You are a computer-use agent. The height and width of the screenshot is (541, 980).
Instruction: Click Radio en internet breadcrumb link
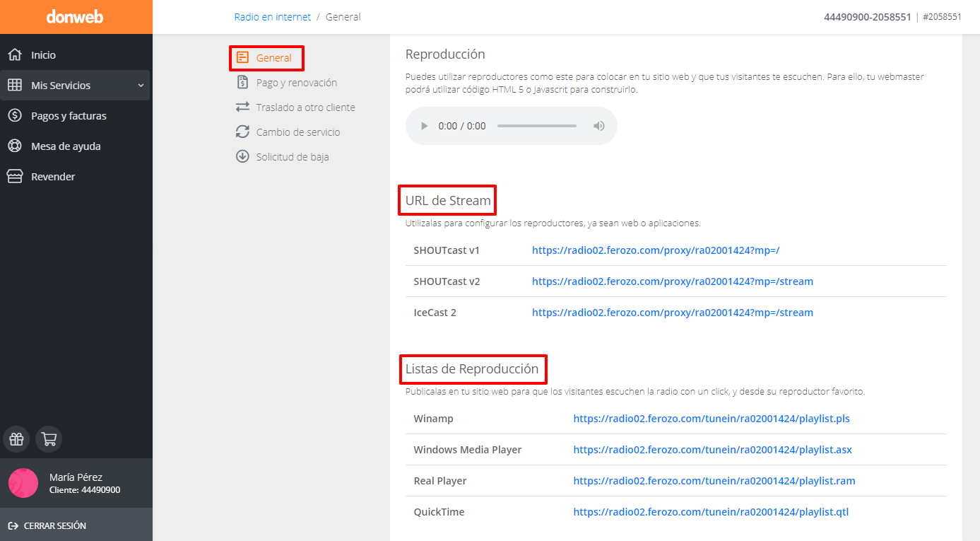[273, 17]
